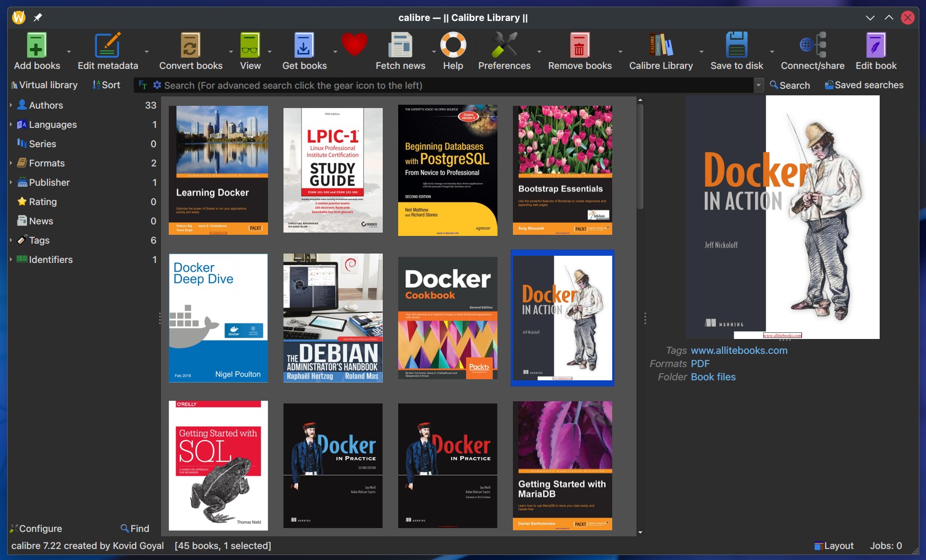
Task: Select Learning Docker book cover
Action: [218, 170]
